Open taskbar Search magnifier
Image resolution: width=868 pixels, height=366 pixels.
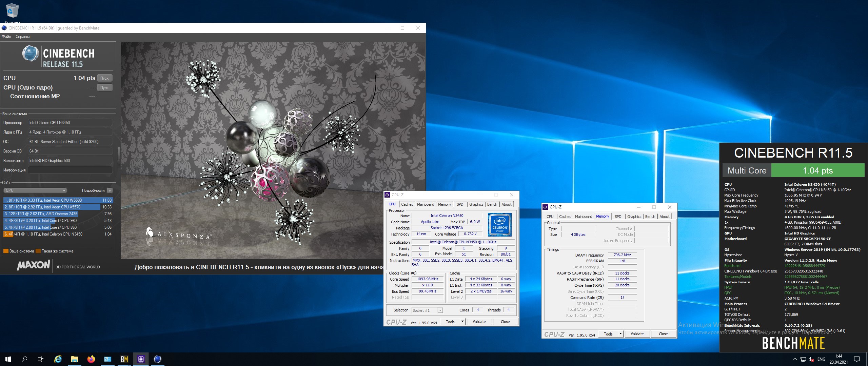click(24, 359)
